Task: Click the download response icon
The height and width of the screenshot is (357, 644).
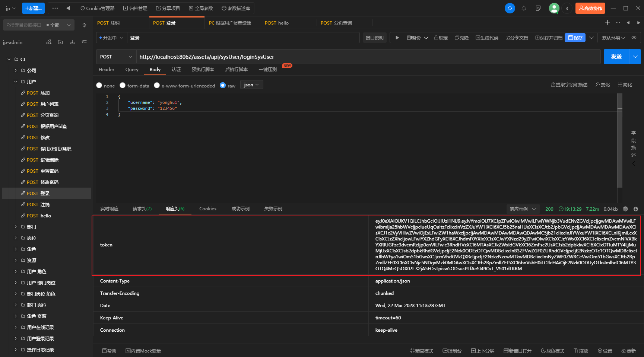Action: coord(636,209)
